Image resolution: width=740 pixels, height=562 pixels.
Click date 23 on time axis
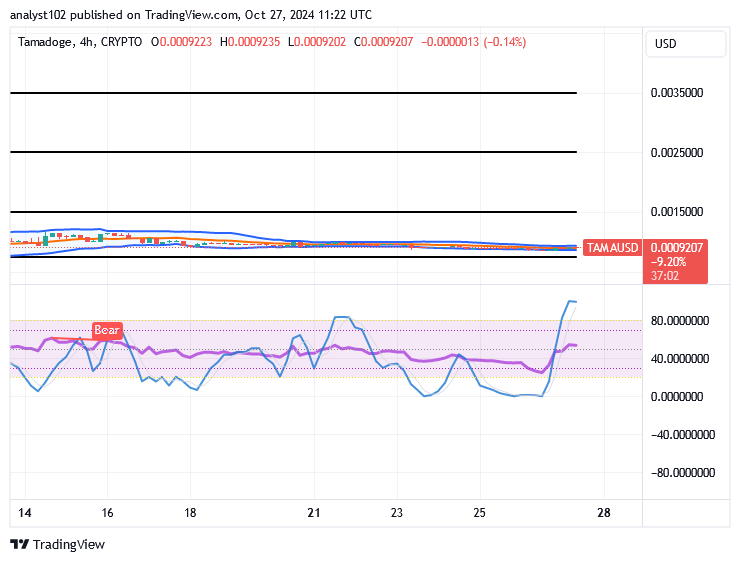397,512
